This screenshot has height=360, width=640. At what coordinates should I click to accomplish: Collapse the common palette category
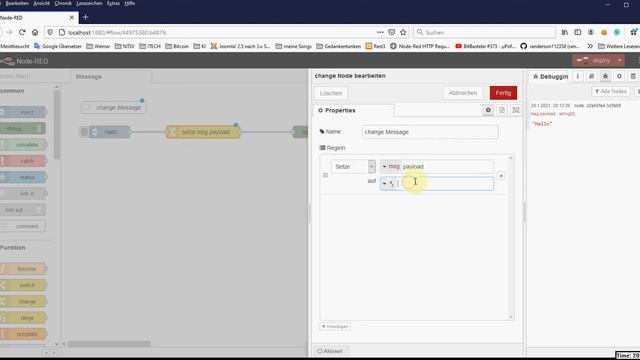click(12, 91)
